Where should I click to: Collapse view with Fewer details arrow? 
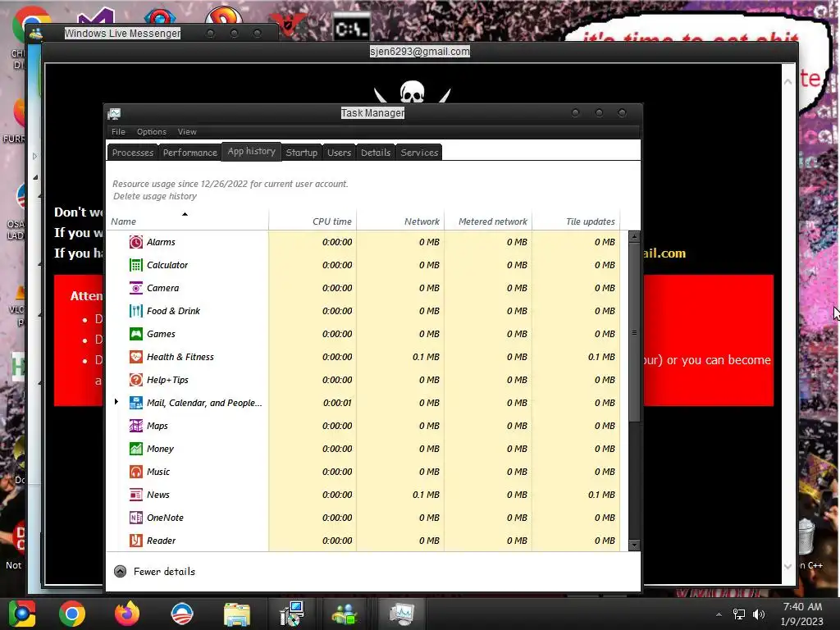121,572
